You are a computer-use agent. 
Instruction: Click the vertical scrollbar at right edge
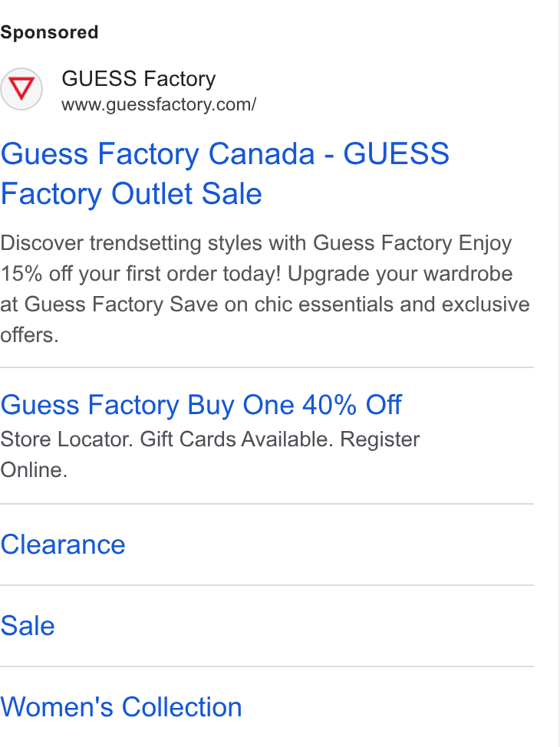click(553, 373)
